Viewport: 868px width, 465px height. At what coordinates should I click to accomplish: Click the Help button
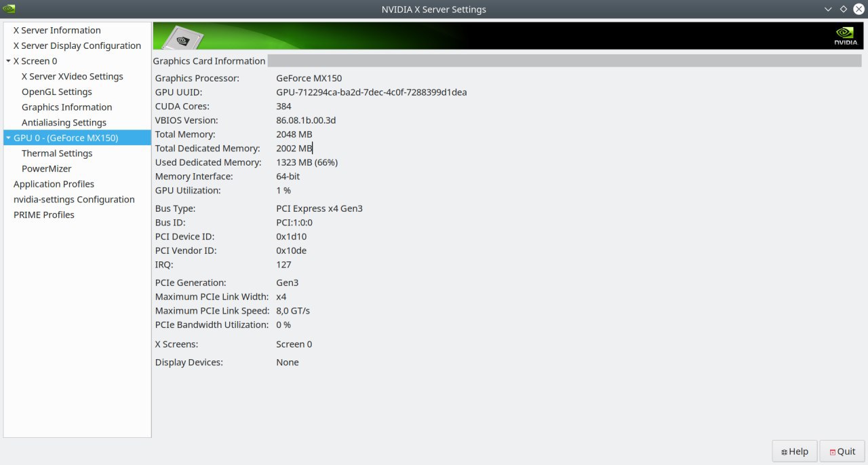[x=794, y=451]
